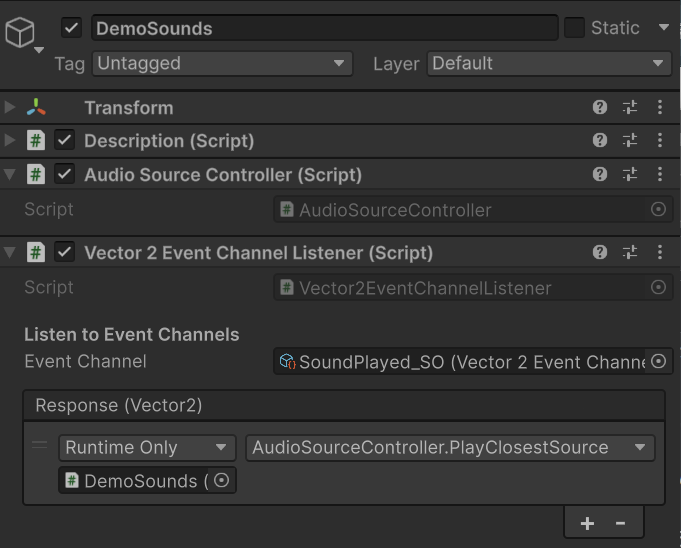Open the GameObject cube icon picker
Screen dimensions: 681x548
[x=20, y=32]
